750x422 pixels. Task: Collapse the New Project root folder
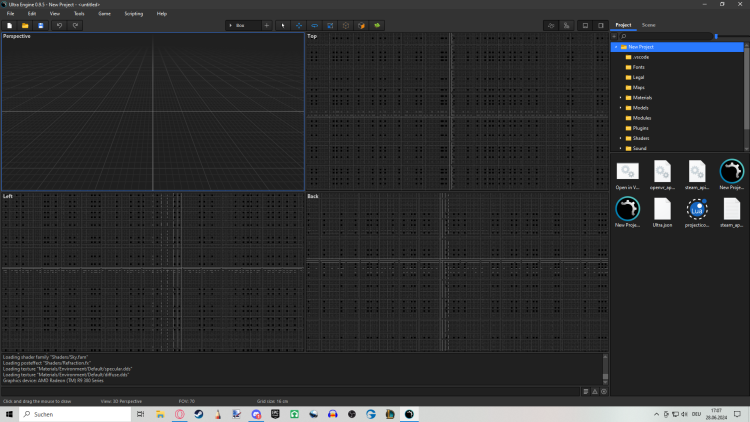616,47
